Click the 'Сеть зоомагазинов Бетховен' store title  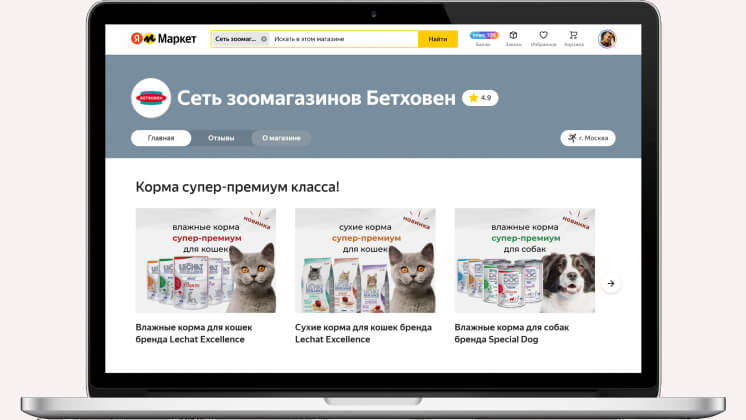tap(316, 98)
